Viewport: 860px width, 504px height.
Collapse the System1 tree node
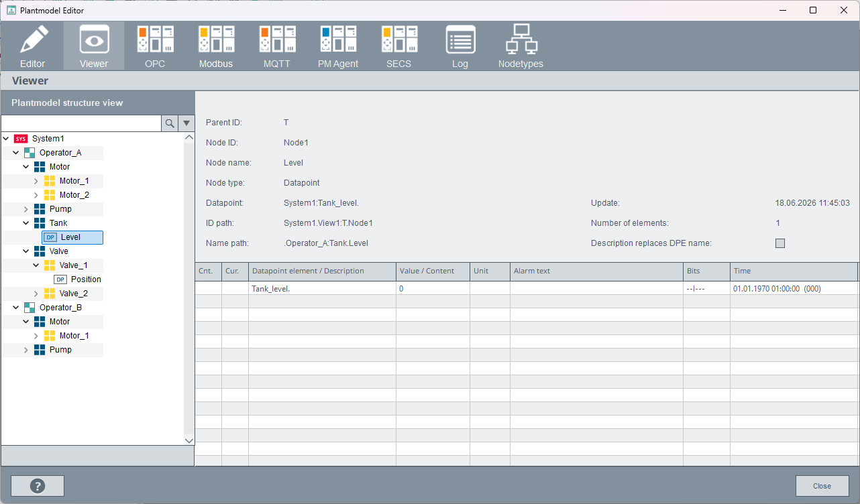tap(6, 139)
